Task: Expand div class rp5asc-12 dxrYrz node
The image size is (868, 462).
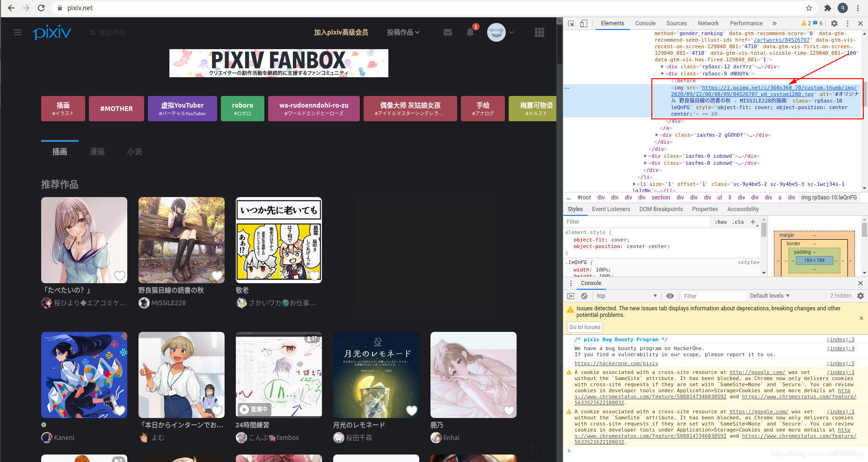Action: pyautogui.click(x=662, y=66)
